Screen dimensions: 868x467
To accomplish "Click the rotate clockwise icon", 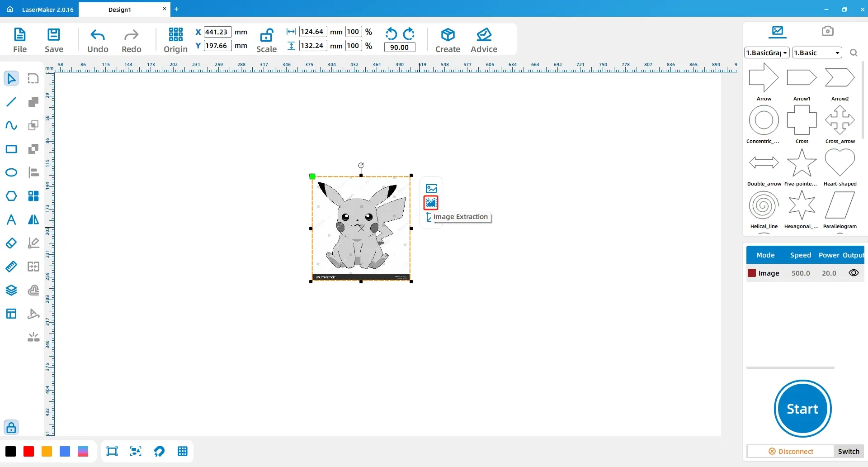I will [409, 34].
